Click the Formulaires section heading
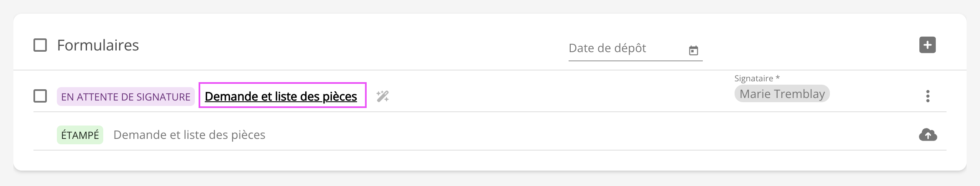Viewport: 980px width, 186px height. point(98,45)
